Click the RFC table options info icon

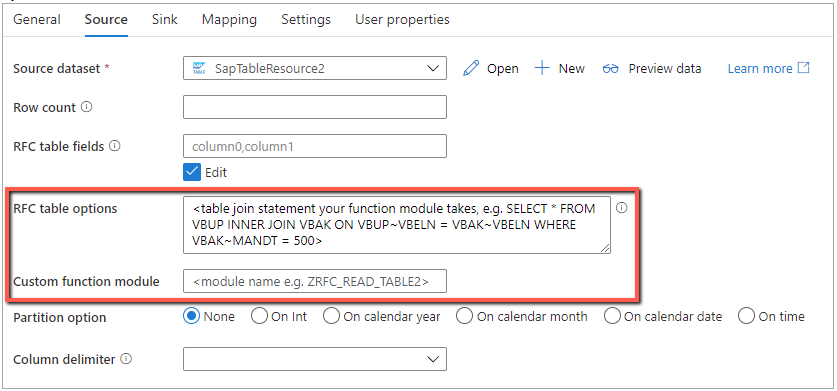point(621,208)
